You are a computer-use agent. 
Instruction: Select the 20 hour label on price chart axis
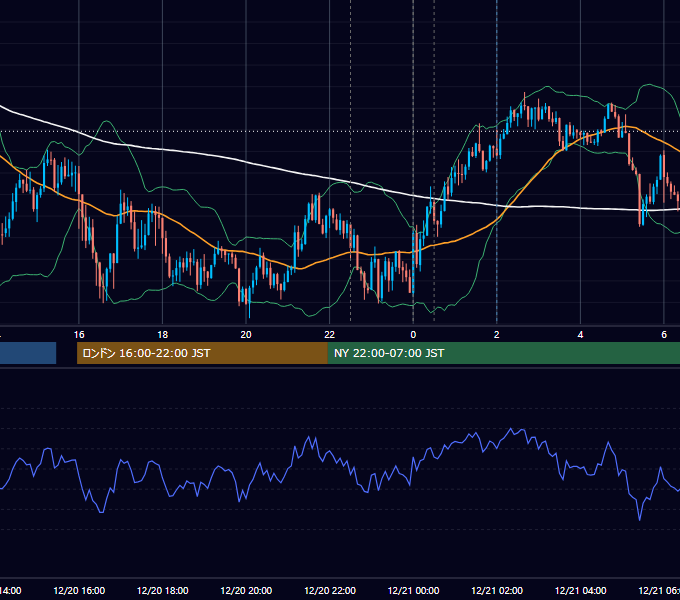(x=246, y=334)
